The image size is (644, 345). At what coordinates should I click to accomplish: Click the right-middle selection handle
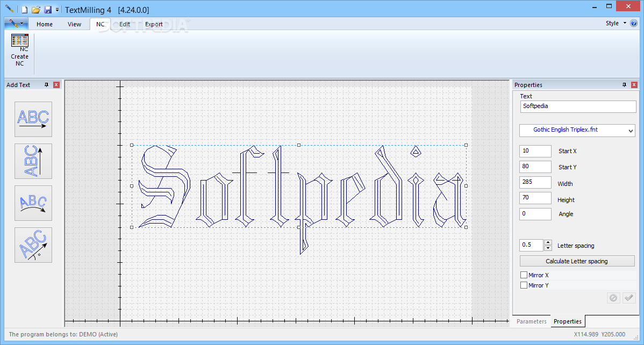[466, 186]
